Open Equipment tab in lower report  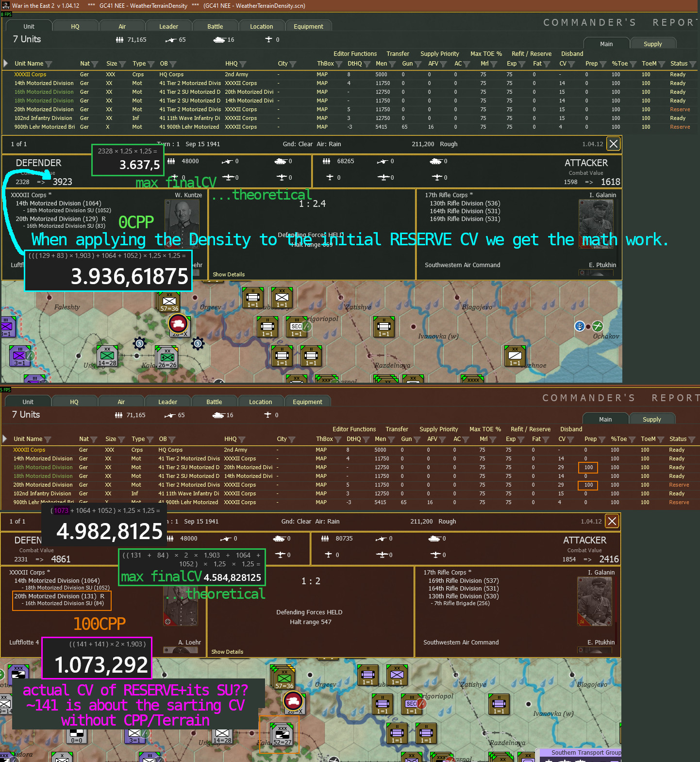point(307,402)
